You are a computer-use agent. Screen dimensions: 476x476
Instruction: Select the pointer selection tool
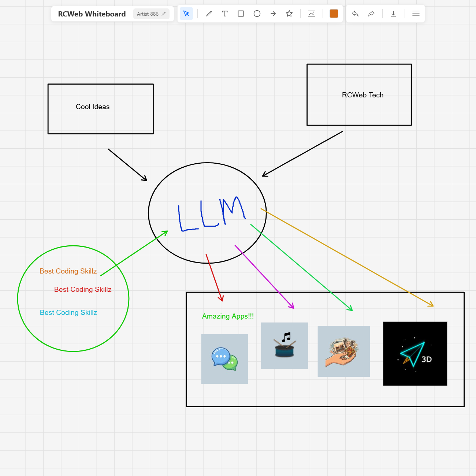(x=186, y=14)
